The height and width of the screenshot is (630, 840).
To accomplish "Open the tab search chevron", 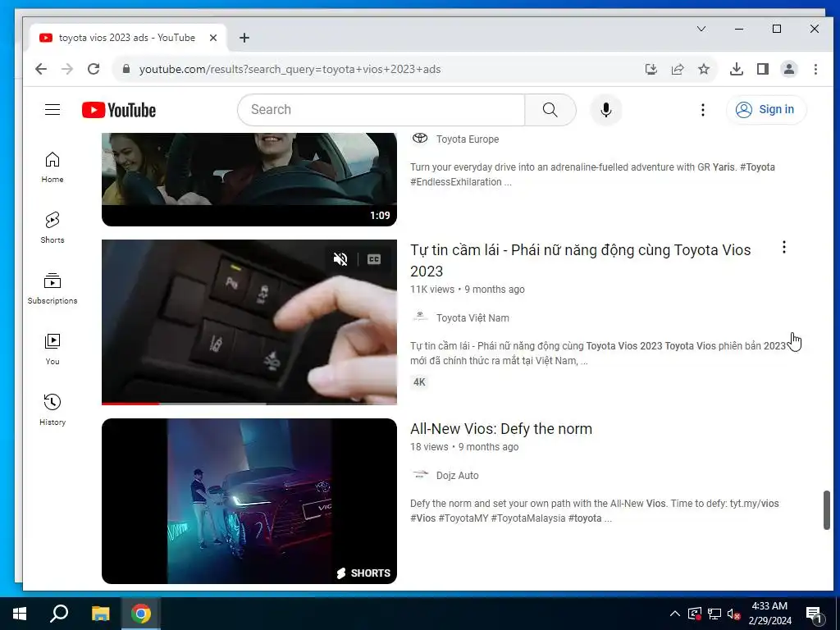I will tap(701, 29).
